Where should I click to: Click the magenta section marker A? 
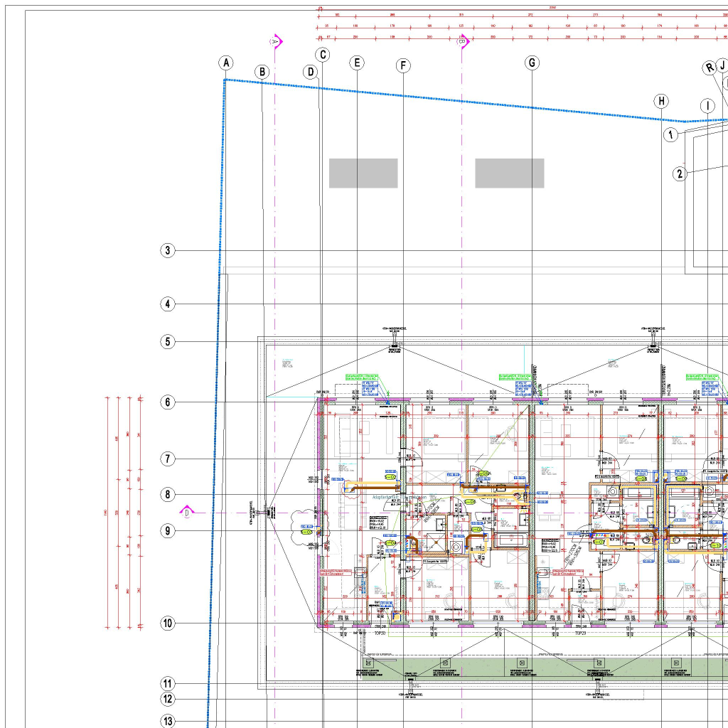click(x=276, y=42)
